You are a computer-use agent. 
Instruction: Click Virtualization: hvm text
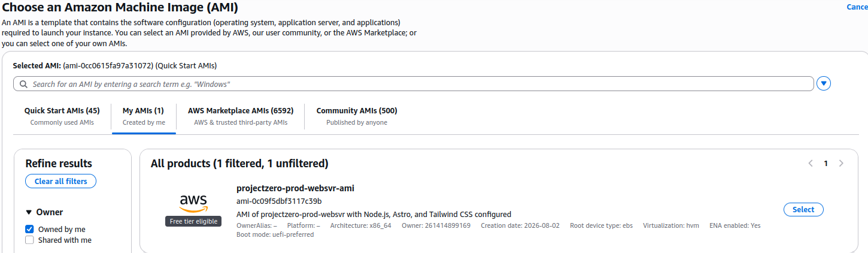[671, 225]
